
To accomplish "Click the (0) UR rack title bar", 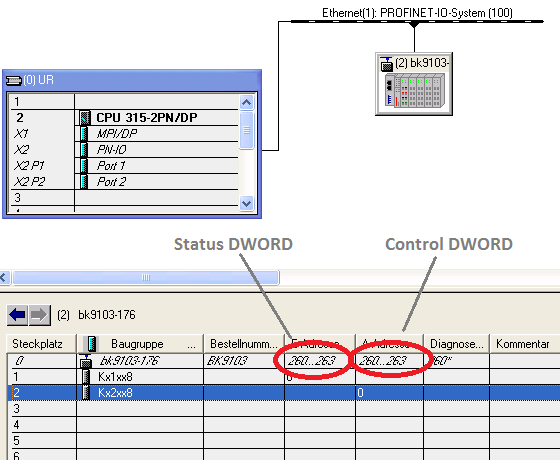I will click(x=132, y=80).
